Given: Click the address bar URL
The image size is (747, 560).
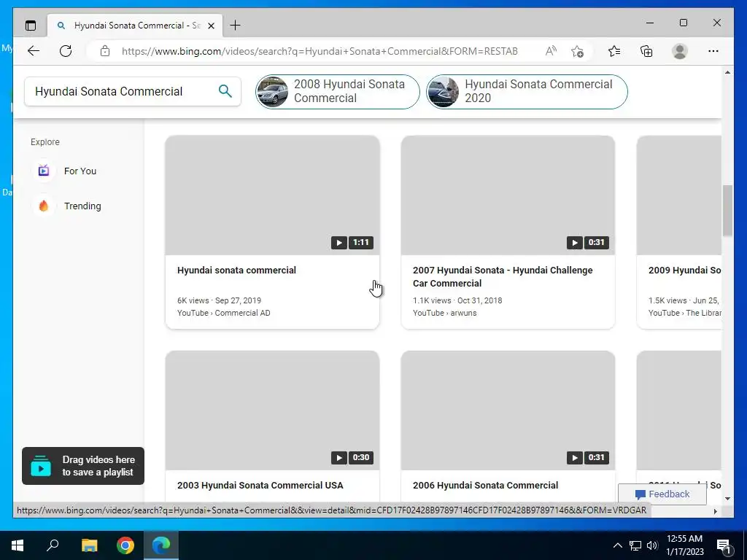Looking at the screenshot, I should coord(320,51).
